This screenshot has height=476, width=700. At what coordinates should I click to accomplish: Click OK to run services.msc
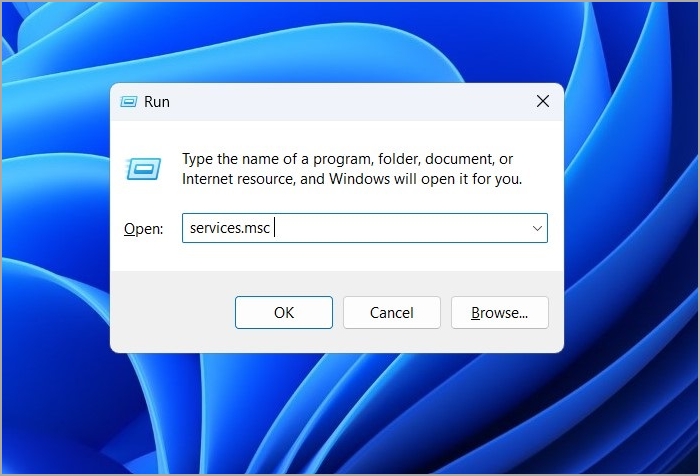pyautogui.click(x=284, y=313)
